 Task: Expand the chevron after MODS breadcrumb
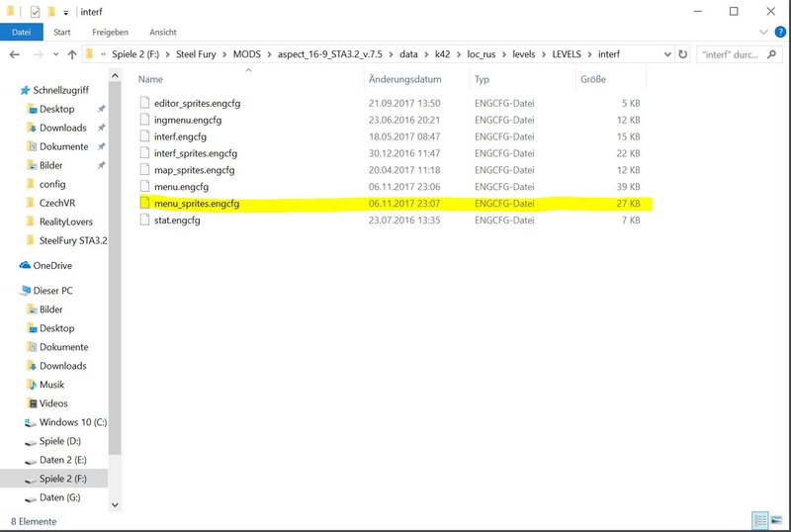click(269, 54)
